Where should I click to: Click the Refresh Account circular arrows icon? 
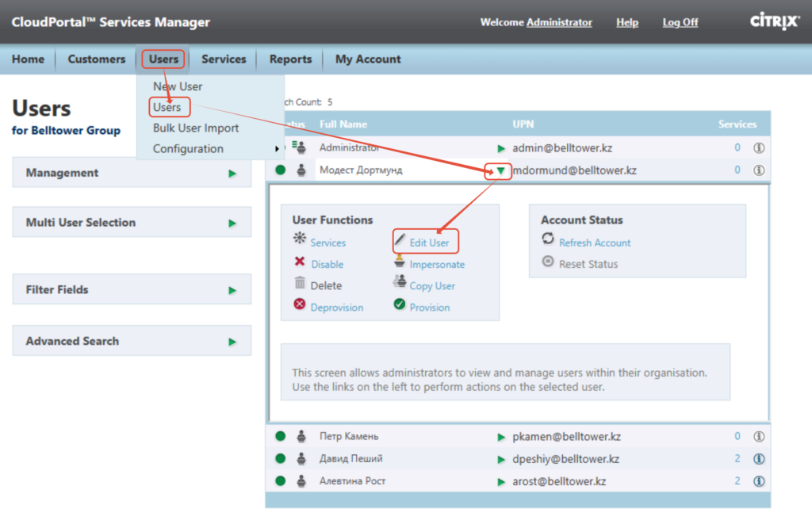pyautogui.click(x=548, y=239)
